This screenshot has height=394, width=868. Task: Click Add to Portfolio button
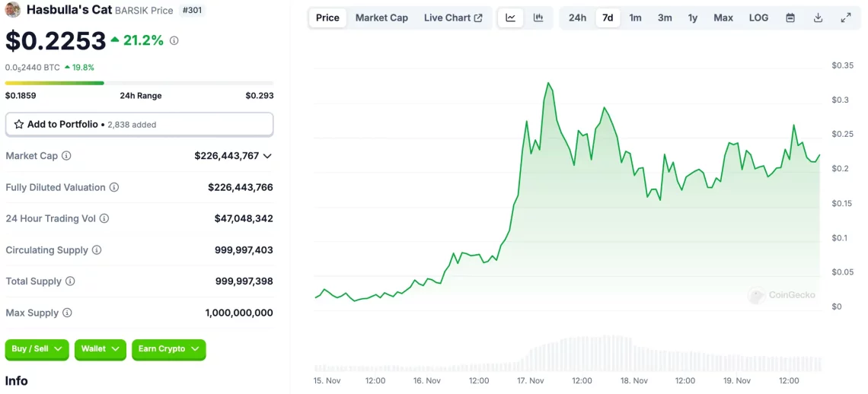[x=139, y=124]
